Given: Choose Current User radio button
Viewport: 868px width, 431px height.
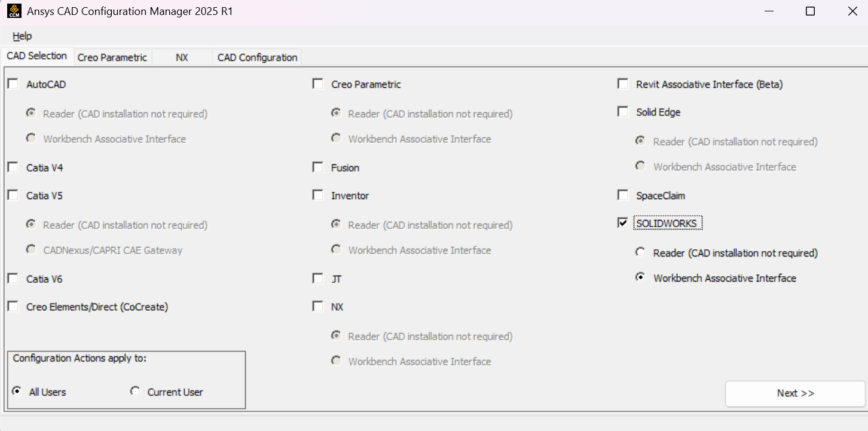Looking at the screenshot, I should (136, 392).
